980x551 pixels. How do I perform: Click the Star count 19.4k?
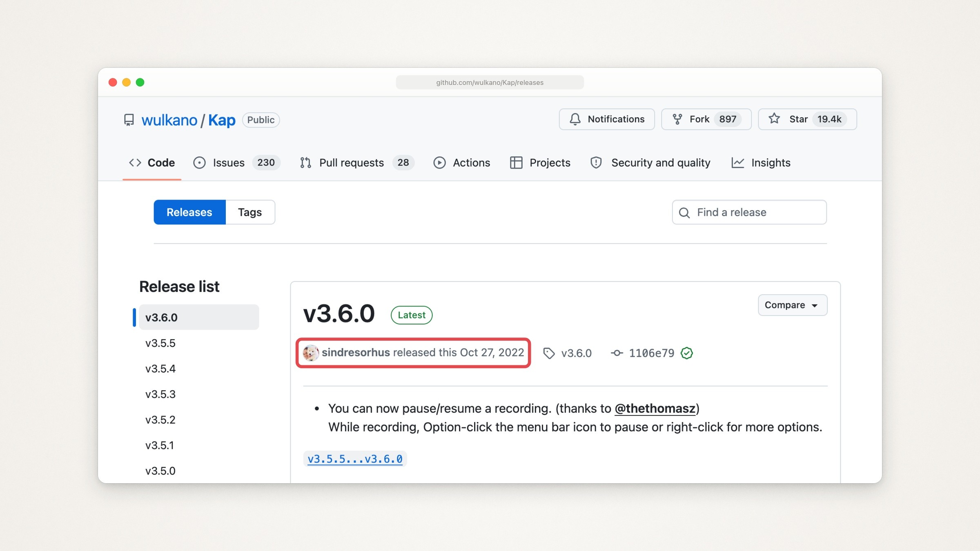829,119
